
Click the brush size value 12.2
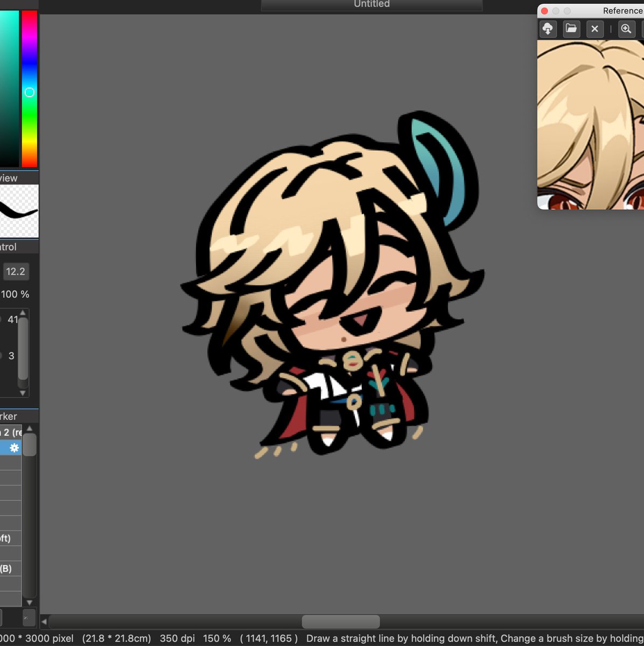(15, 271)
